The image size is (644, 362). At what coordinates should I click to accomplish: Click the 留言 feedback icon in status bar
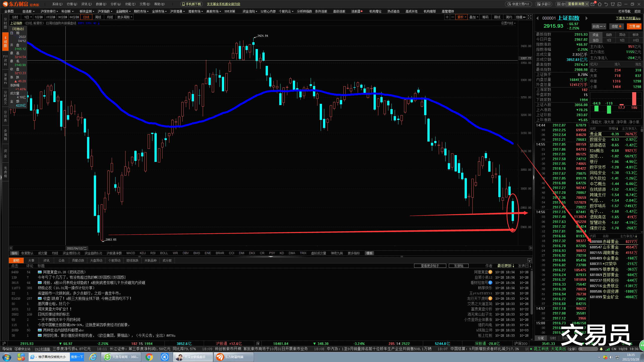pos(7,349)
